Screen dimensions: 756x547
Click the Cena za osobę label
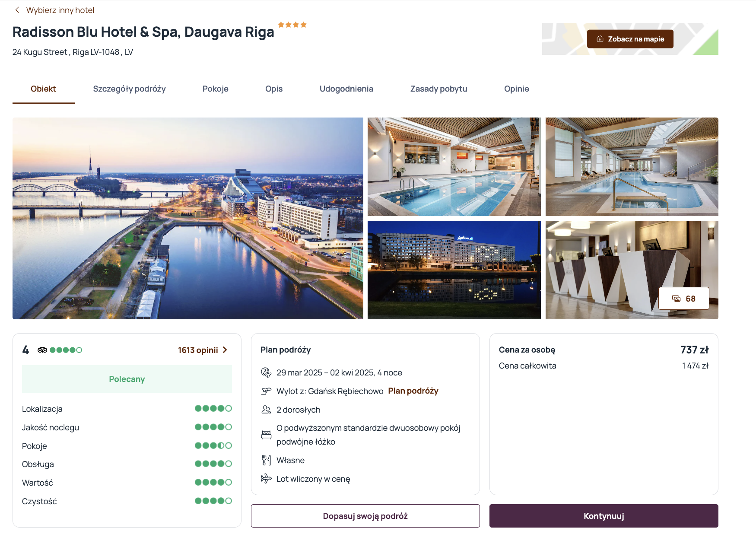tap(527, 350)
